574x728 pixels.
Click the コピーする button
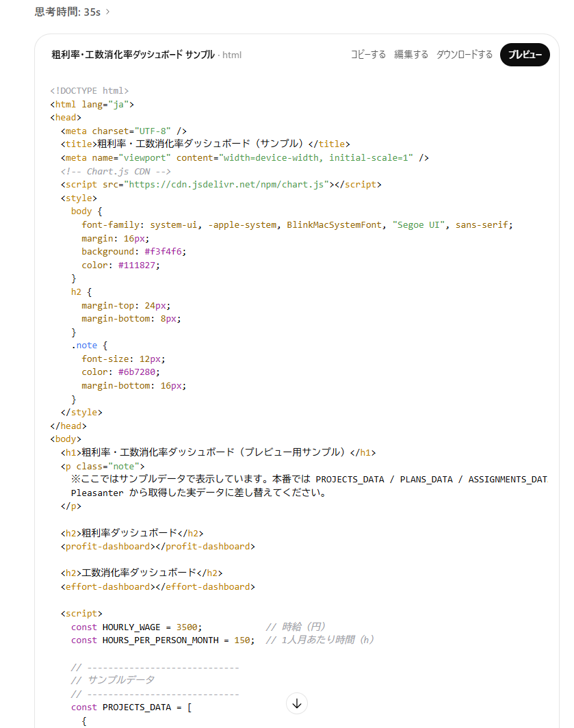(368, 55)
